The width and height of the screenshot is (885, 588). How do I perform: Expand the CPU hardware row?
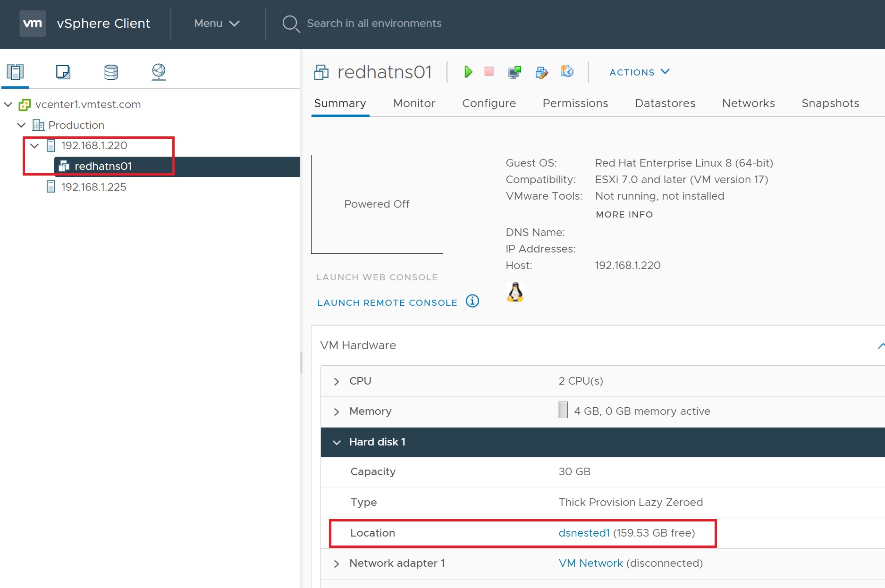[x=337, y=381]
